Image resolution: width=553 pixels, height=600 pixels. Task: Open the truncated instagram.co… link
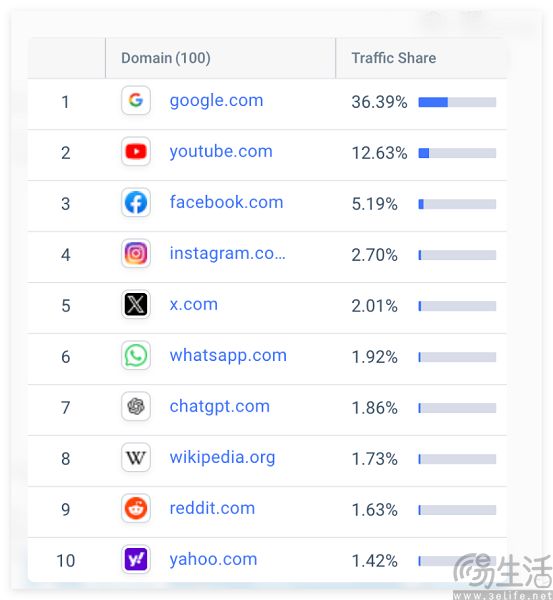point(228,253)
